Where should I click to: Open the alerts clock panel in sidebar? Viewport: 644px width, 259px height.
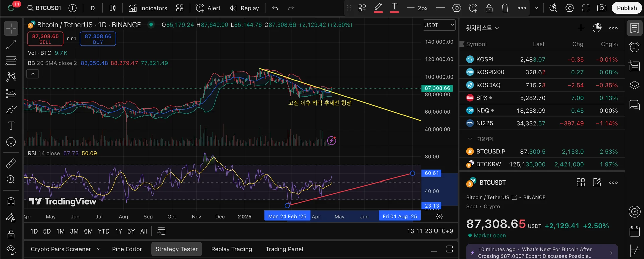pyautogui.click(x=634, y=47)
